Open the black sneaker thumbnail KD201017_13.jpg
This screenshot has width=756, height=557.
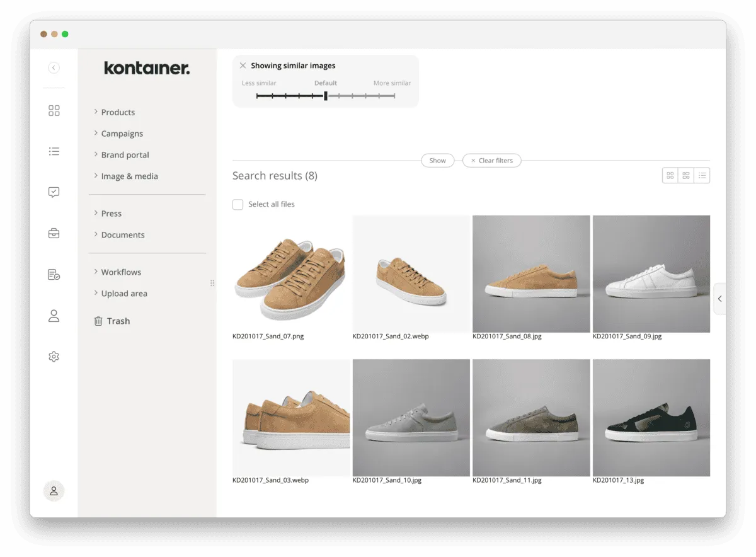[x=651, y=418]
